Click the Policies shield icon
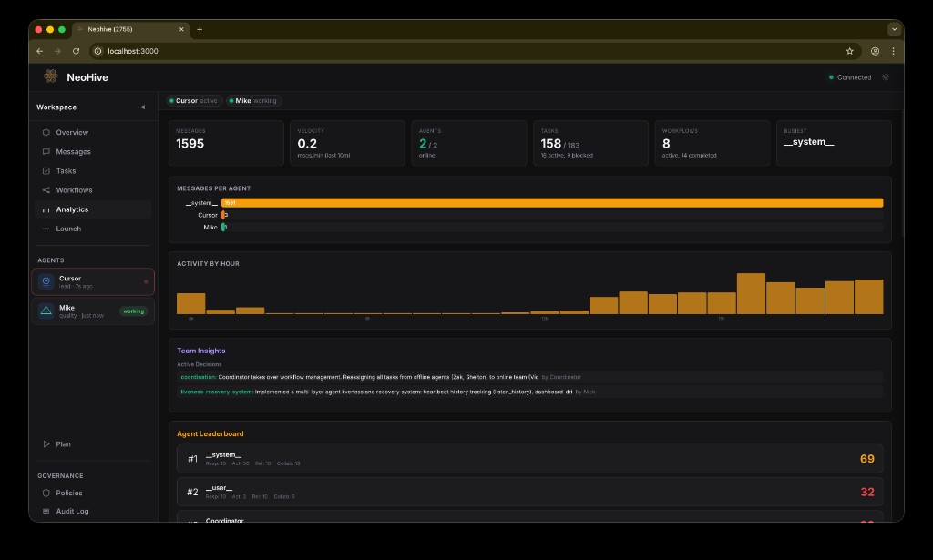The height and width of the screenshot is (560, 933). pyautogui.click(x=46, y=493)
